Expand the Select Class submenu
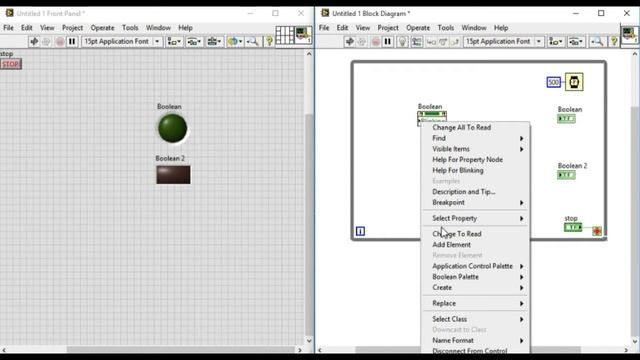Screen dimensions: 640x360 (x=476, y=319)
